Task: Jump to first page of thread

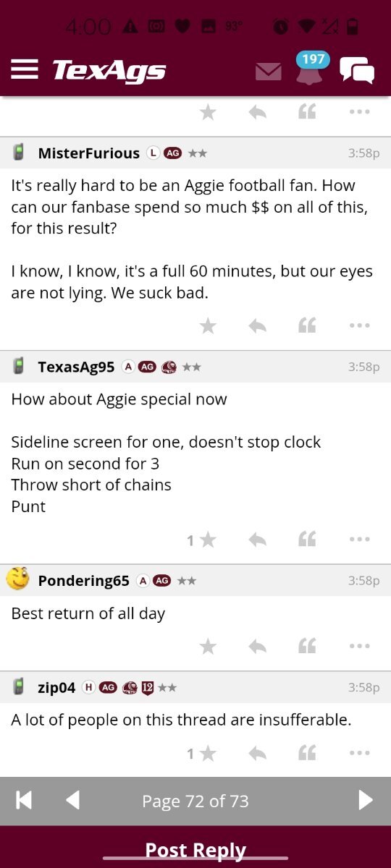Action: click(24, 800)
